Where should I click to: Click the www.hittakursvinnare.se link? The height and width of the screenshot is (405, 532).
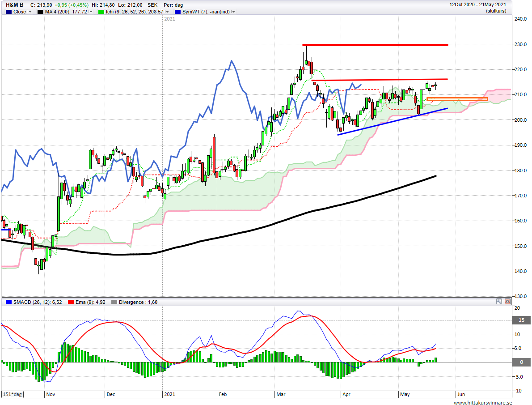click(x=482, y=403)
